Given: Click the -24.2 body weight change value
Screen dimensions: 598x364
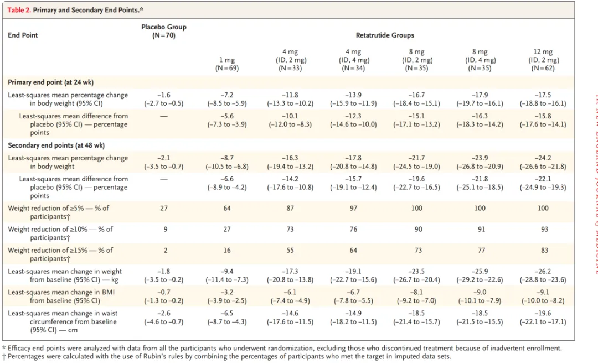Looking at the screenshot, I should click(543, 158).
